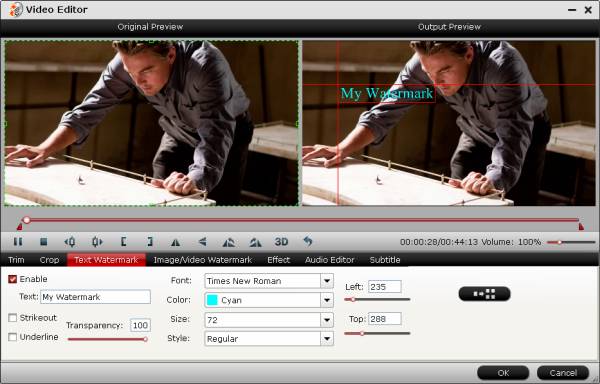Stop the video with the stop icon
Image resolution: width=600 pixels, height=384 pixels.
tap(44, 242)
